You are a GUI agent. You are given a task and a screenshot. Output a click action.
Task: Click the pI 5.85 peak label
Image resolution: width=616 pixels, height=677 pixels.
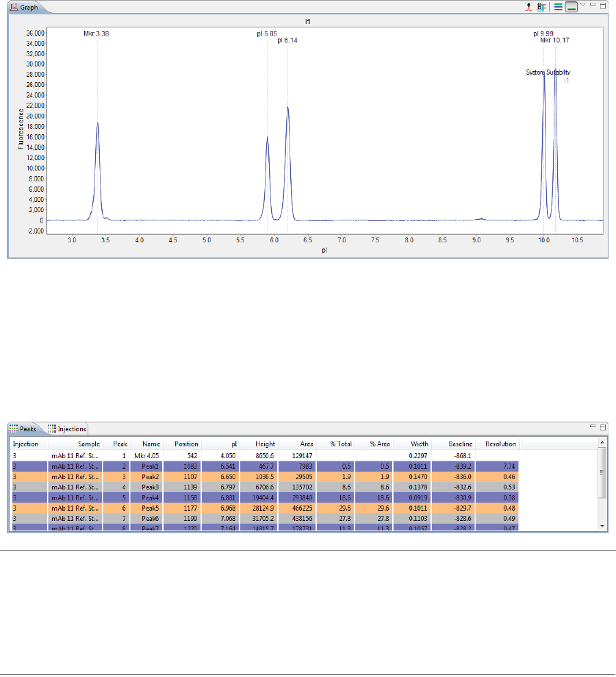[267, 34]
